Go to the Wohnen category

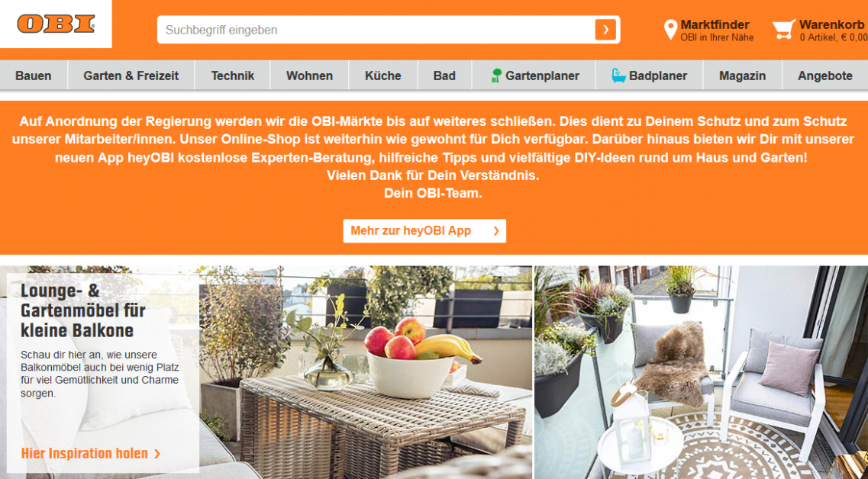[x=309, y=76]
